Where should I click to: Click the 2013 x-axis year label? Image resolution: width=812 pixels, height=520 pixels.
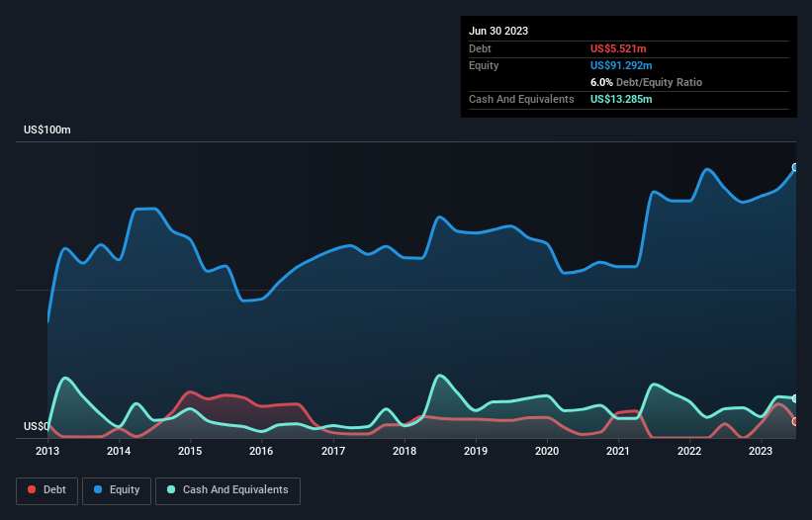pos(47,452)
